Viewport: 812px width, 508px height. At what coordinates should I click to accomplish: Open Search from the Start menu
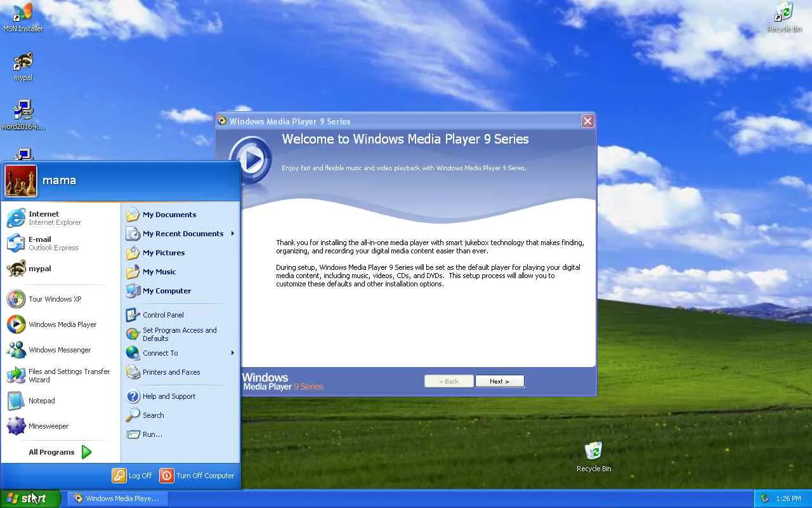(x=180, y=415)
